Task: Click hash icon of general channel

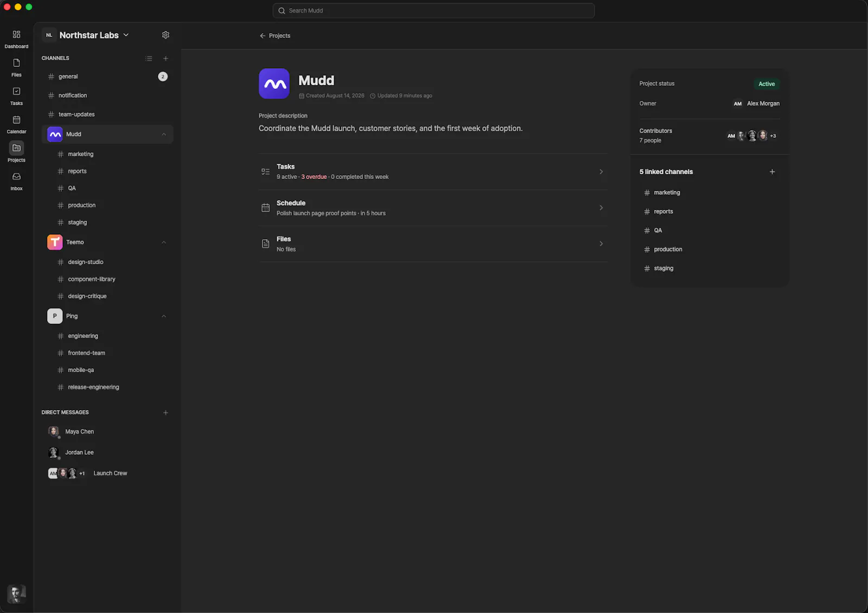Action: point(51,76)
